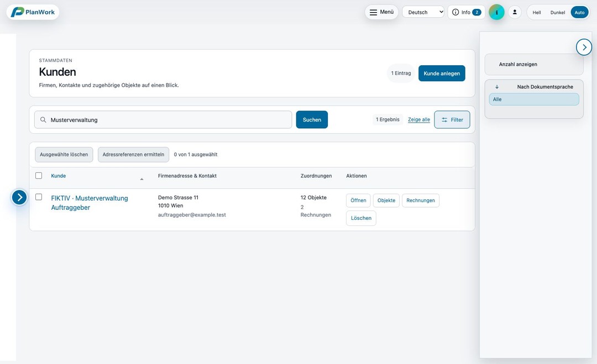Click the 0 von 1 ausgewählt text

coord(196,155)
